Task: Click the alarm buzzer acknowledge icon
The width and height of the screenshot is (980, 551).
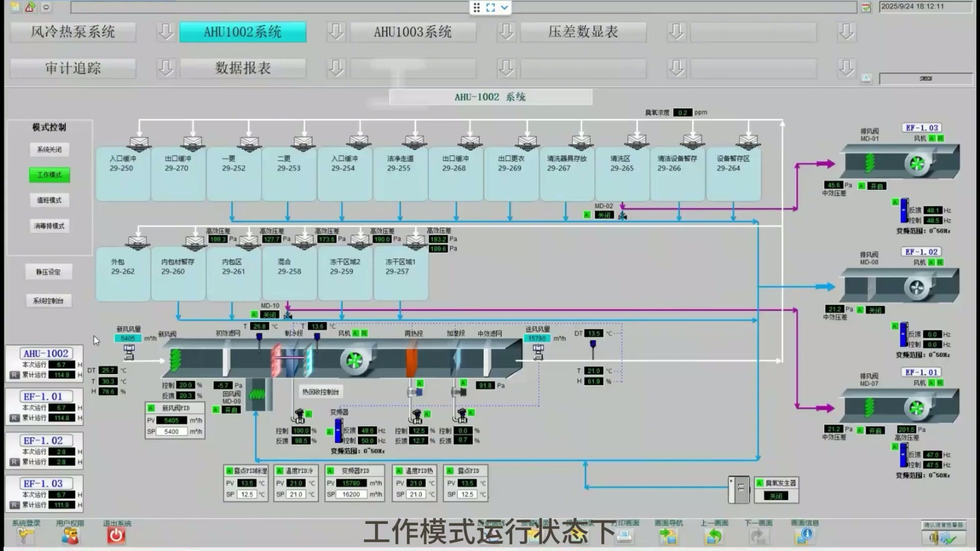Action: click(943, 537)
